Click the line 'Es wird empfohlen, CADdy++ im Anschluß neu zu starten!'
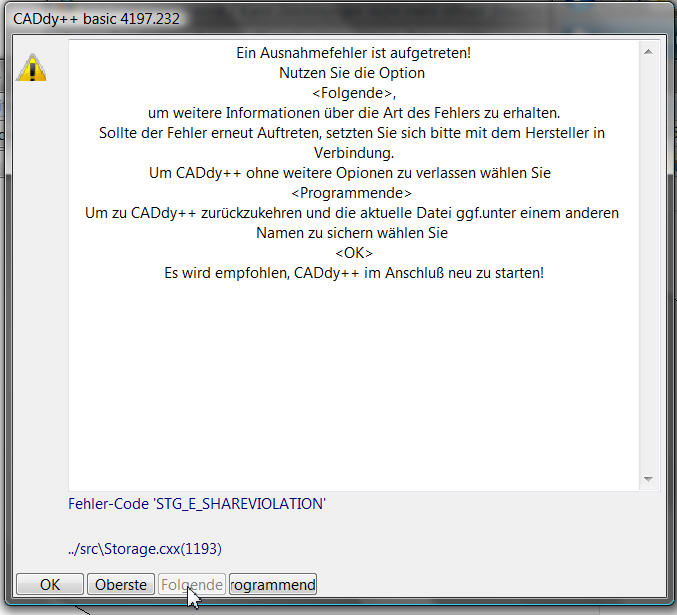 coord(354,273)
